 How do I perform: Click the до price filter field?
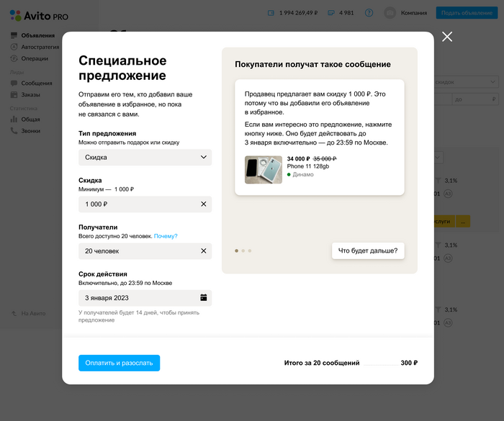pos(475,99)
